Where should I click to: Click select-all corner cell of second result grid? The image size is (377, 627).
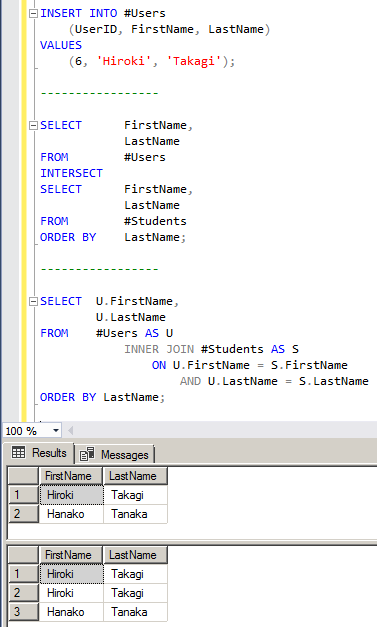(24, 555)
